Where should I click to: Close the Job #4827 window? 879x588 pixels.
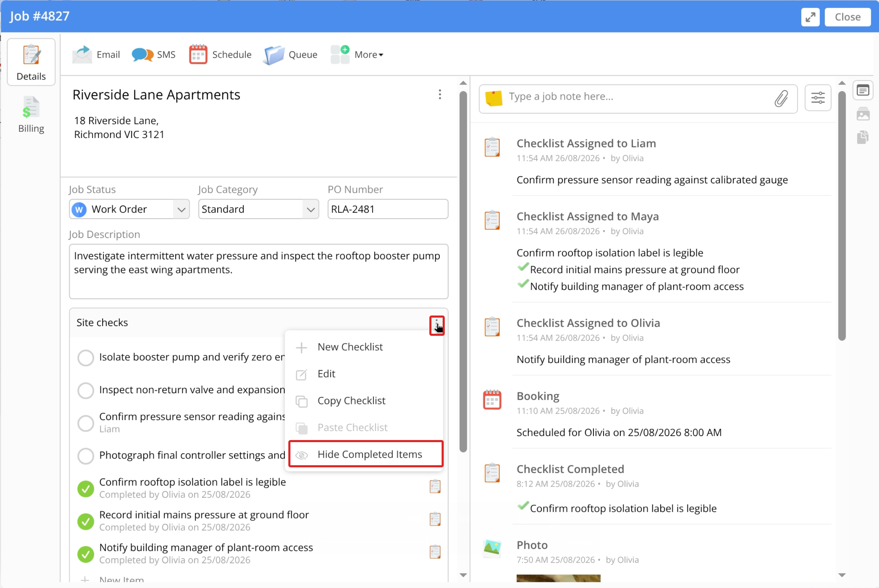[848, 17]
